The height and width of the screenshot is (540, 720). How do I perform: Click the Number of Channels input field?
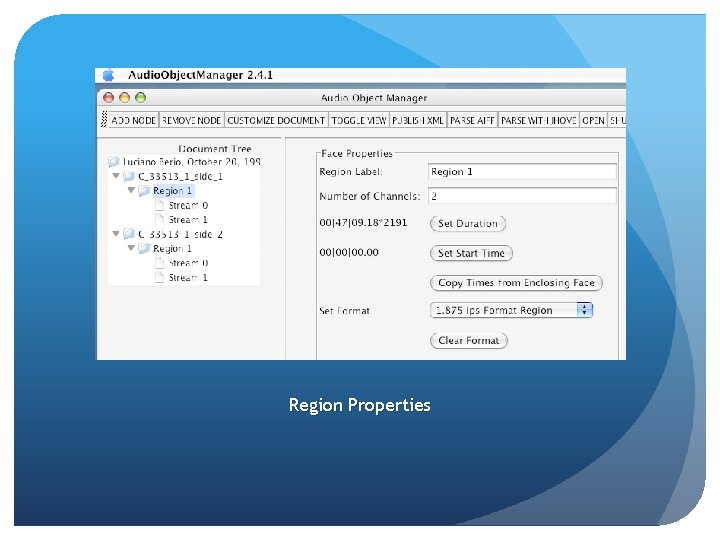pos(522,196)
